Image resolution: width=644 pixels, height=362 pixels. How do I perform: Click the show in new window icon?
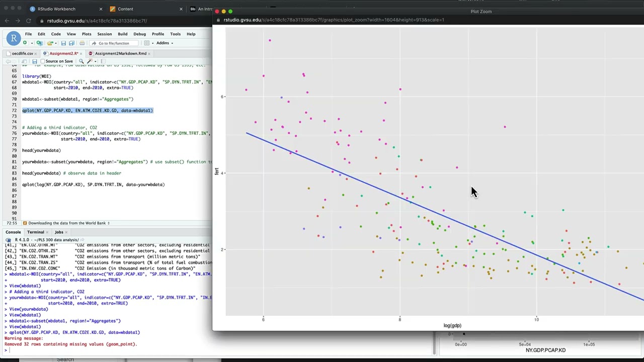[24, 61]
